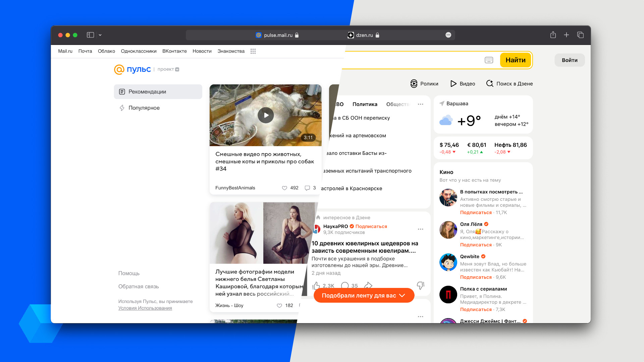Open Qewbite channel avatar
The image size is (644, 362).
click(x=448, y=262)
